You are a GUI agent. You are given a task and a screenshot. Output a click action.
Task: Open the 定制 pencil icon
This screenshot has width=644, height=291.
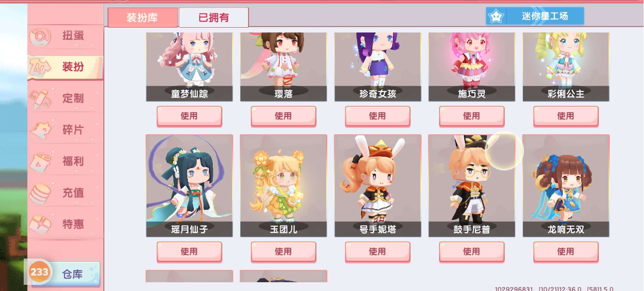point(41,98)
